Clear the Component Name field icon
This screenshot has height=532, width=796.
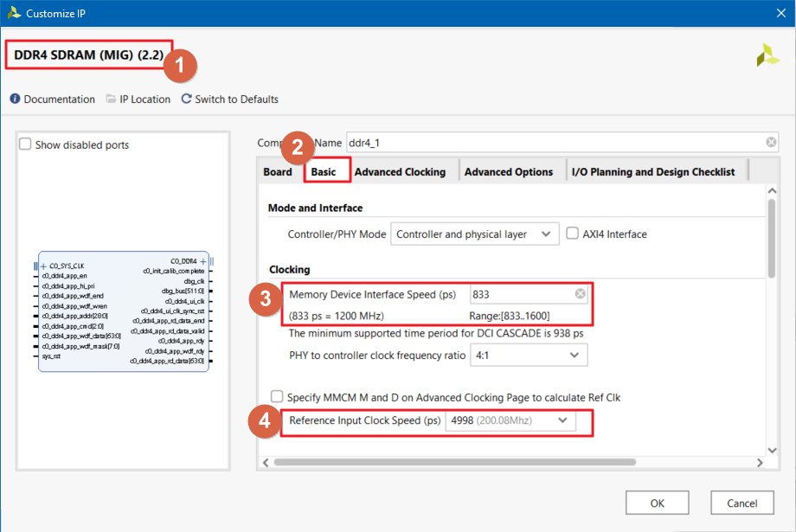coord(771,142)
